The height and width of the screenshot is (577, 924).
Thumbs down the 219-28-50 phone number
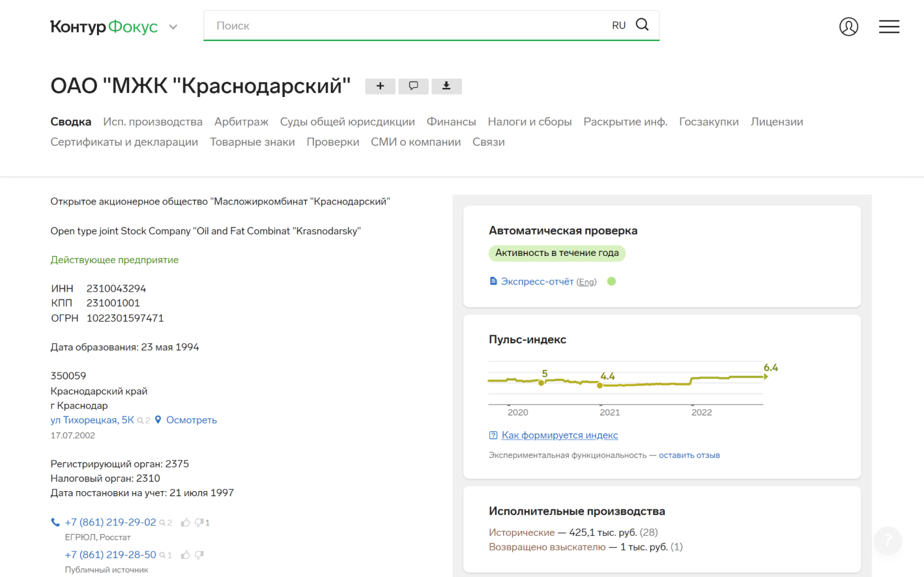point(199,555)
